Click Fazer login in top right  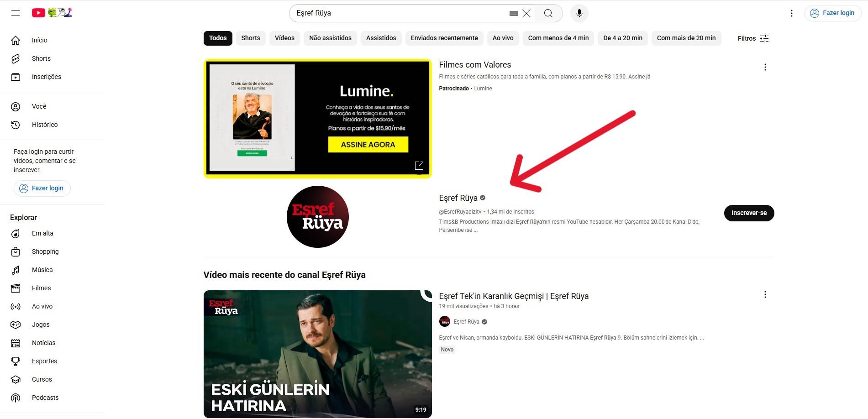point(832,13)
